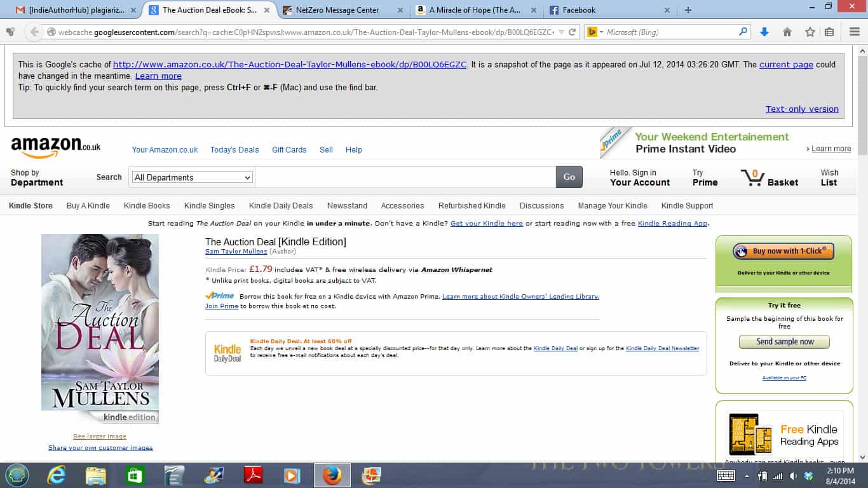Open the URL history dropdown arrow

(561, 32)
